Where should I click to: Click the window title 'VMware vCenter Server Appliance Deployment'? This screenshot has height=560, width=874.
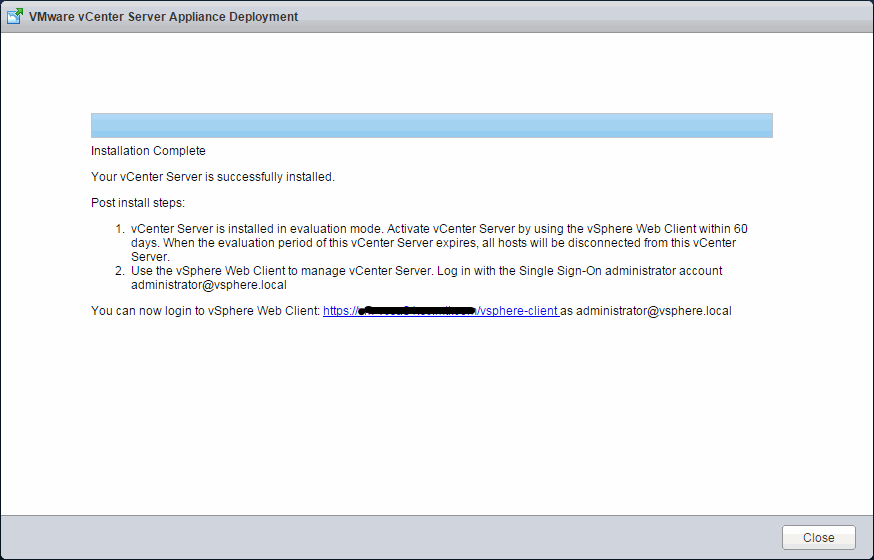pos(163,17)
